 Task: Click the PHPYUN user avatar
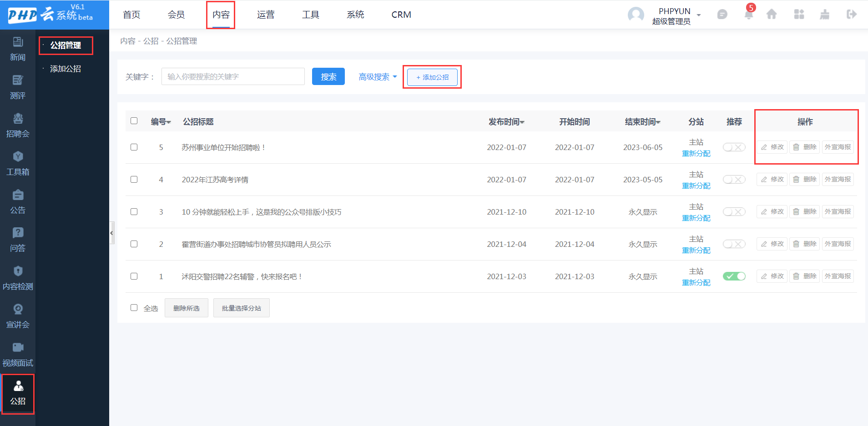636,15
